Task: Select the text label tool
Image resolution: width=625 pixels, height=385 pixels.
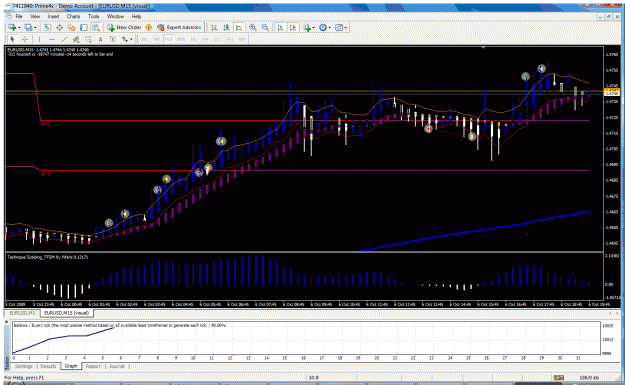Action: [x=112, y=39]
